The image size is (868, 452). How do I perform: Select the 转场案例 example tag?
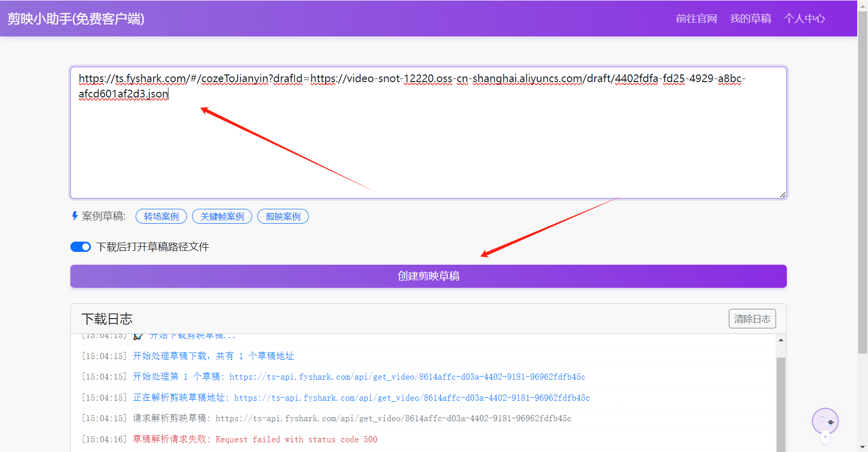pos(161,217)
